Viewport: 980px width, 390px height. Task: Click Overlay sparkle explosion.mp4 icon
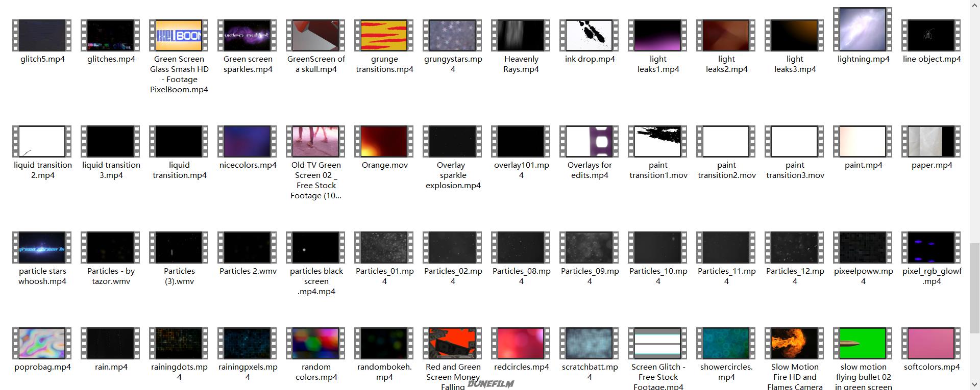coord(453,142)
